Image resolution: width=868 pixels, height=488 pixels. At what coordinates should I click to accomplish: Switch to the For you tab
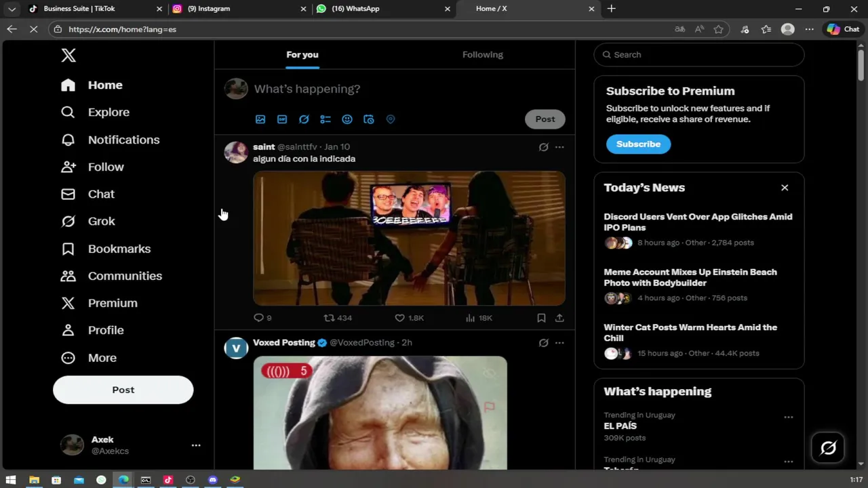tap(302, 54)
